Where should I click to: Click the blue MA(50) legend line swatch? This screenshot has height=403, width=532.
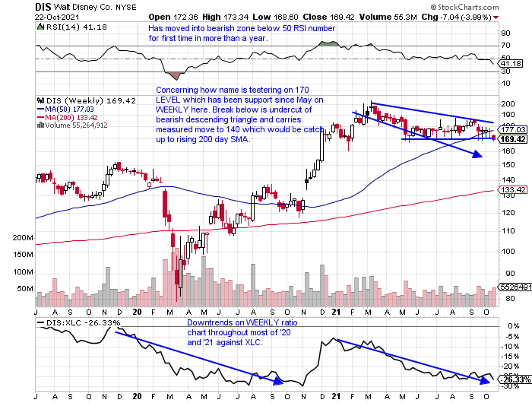click(x=40, y=109)
